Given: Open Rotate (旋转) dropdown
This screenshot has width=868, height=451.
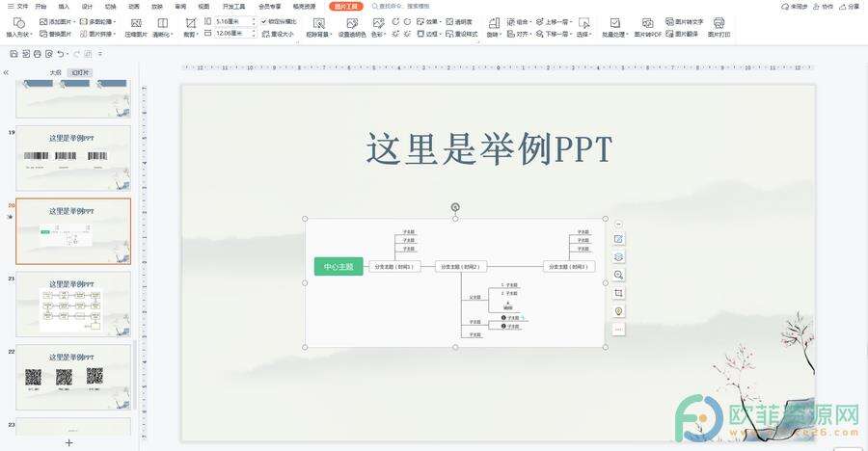Looking at the screenshot, I should 494,35.
